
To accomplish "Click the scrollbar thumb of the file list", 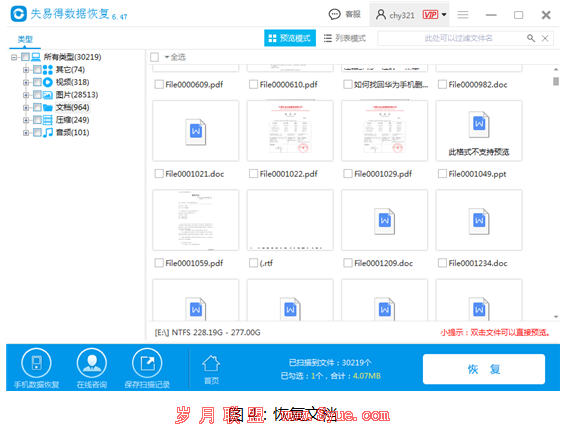I will coord(556,81).
